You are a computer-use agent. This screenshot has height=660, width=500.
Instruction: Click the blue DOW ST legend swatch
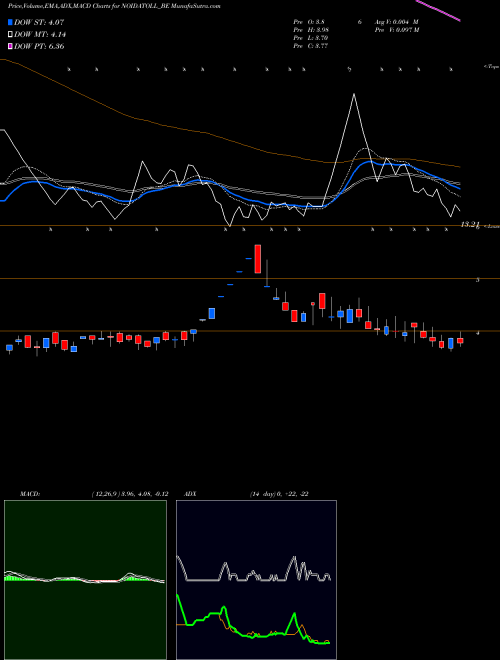coord(10,22)
